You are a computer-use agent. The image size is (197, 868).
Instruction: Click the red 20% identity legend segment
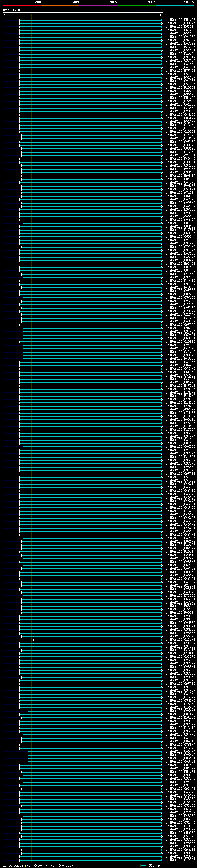[x=22, y=6]
